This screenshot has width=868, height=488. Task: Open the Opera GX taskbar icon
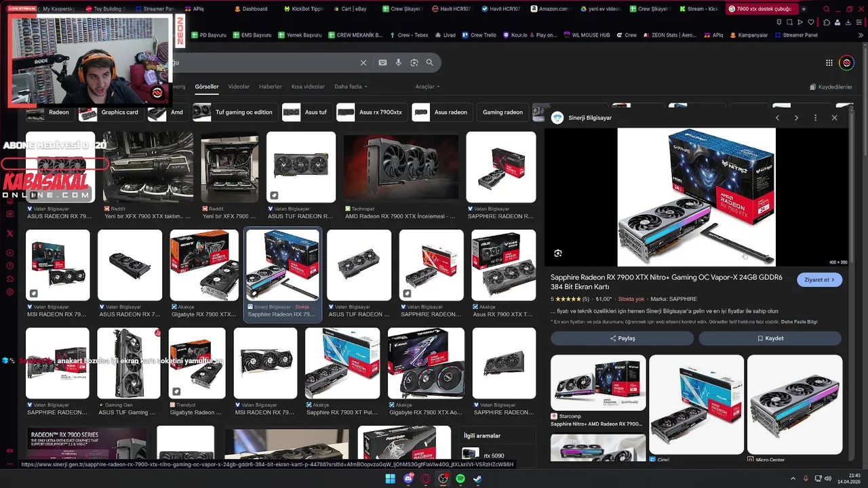425,479
